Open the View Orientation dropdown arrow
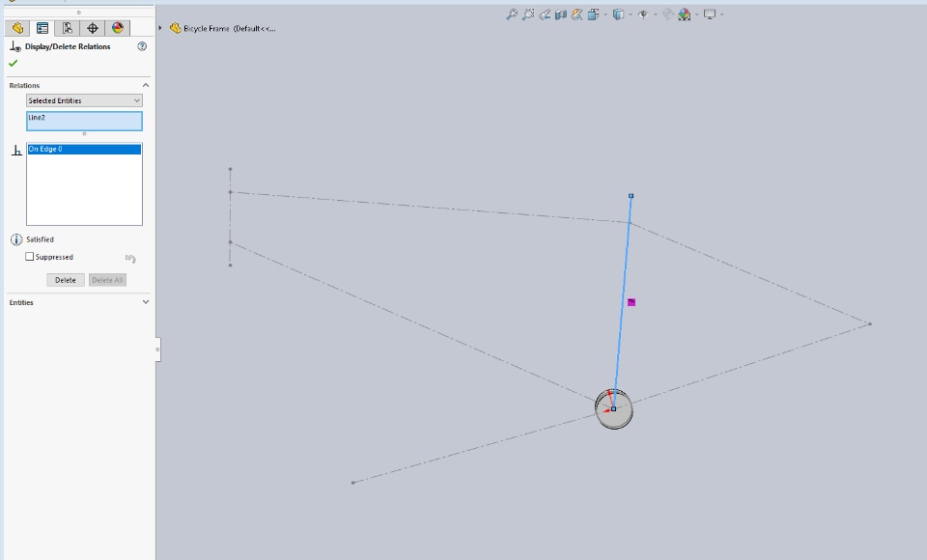Image resolution: width=927 pixels, height=560 pixels. tap(605, 14)
